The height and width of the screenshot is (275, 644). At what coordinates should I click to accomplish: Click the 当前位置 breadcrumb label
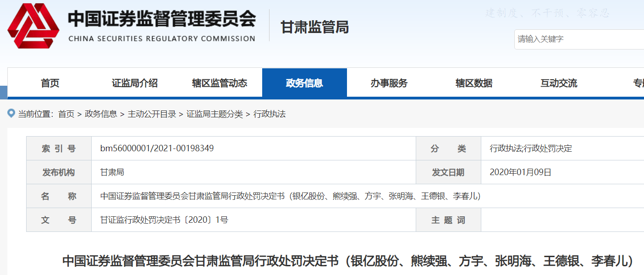(x=36, y=114)
